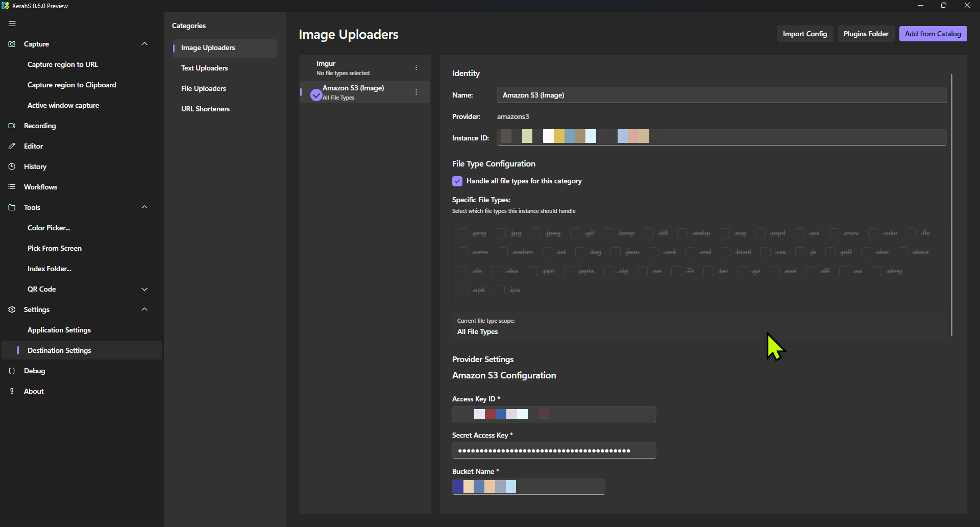Viewport: 980px width, 527px height.
Task: Click the Workflows list icon
Action: click(x=12, y=187)
